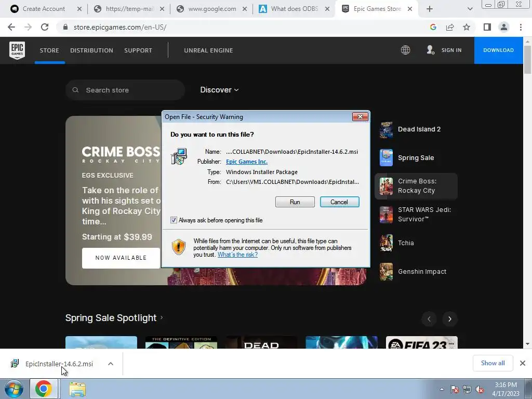Open the tab search dropdown arrow

[x=470, y=9]
